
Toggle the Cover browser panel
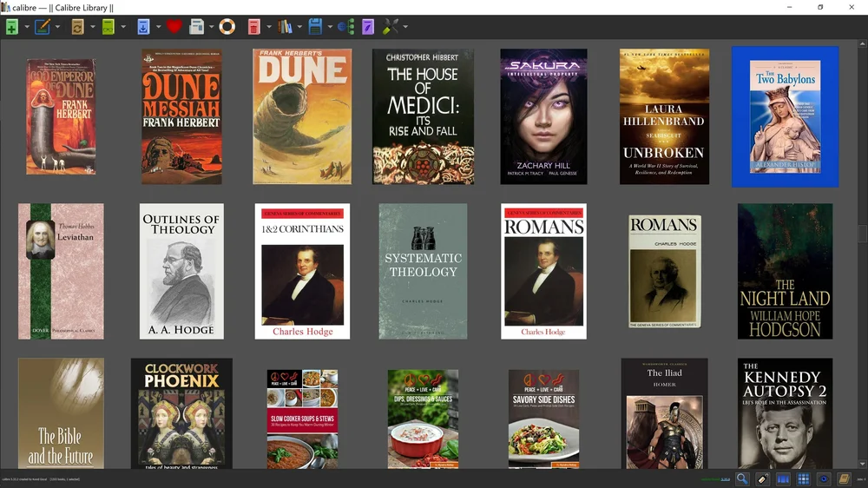click(x=783, y=479)
